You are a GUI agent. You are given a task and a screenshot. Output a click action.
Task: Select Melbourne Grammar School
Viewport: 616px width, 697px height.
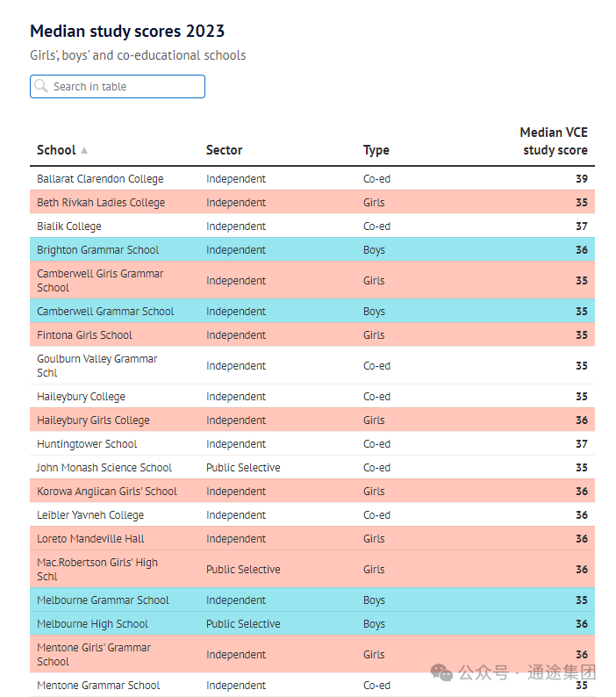point(103,600)
